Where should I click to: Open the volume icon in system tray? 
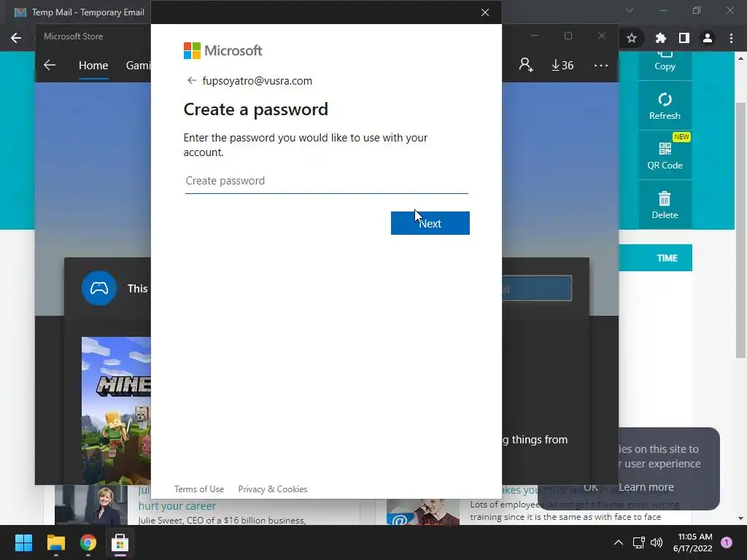point(657,542)
